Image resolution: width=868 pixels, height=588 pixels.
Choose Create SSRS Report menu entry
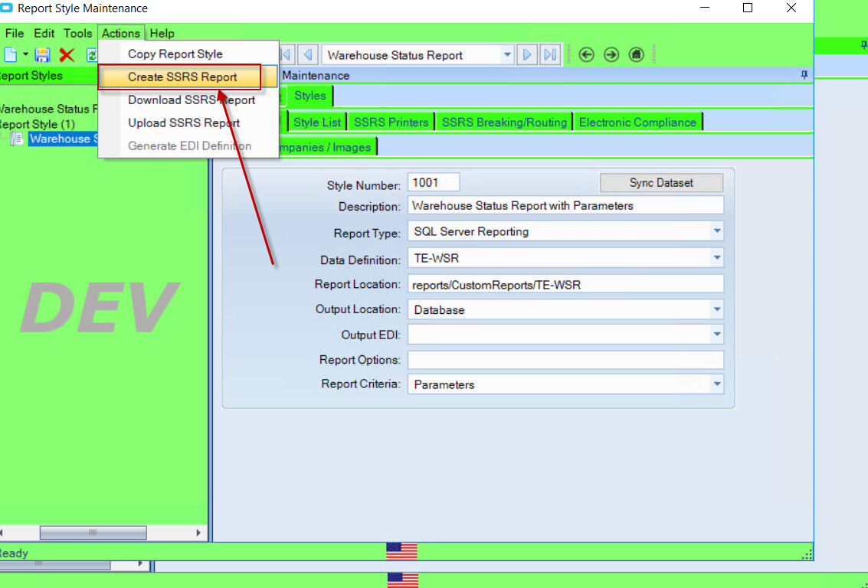point(188,77)
